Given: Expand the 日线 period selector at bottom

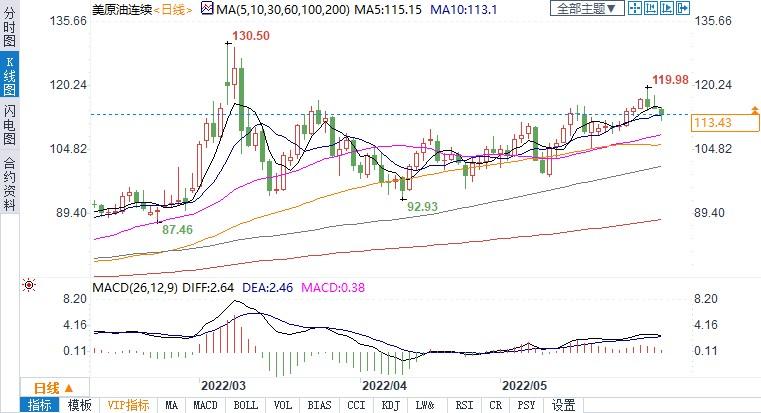Looking at the screenshot, I should coord(52,388).
